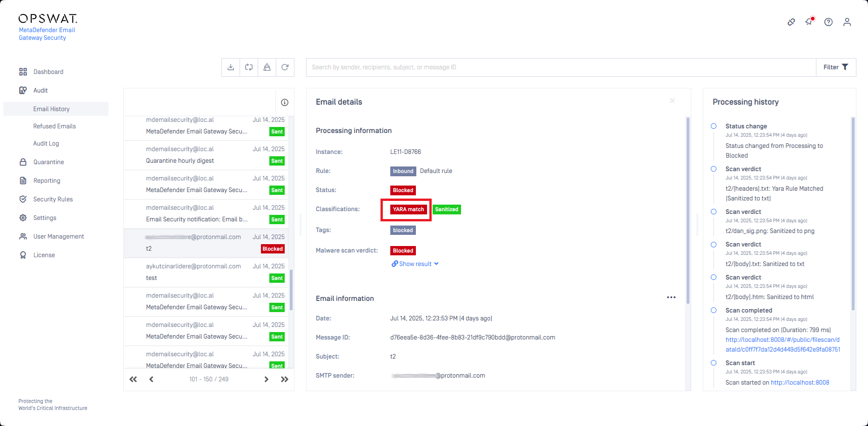Click the Settings gear icon
The width and height of the screenshot is (868, 426).
23,218
